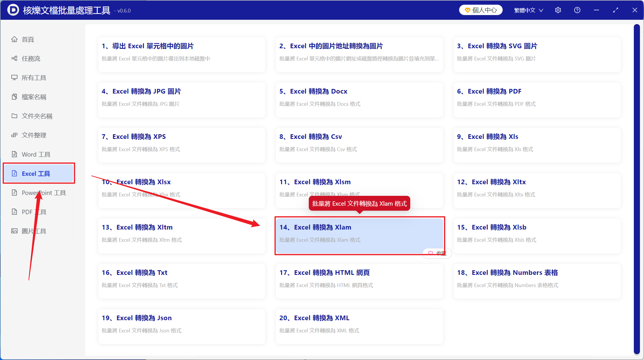Click 收藏 favorite button on Xlam card

click(437, 253)
